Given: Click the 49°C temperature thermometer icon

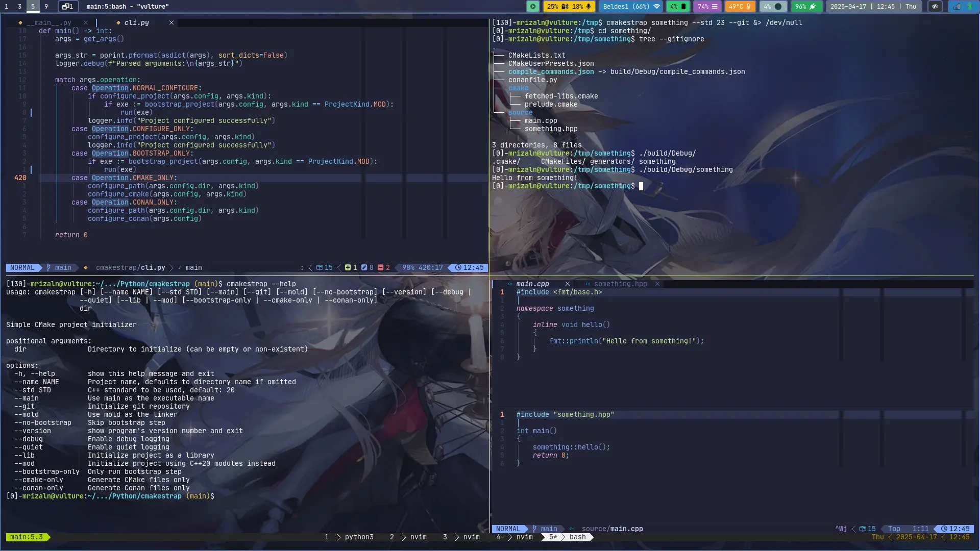Looking at the screenshot, I should pos(748,7).
